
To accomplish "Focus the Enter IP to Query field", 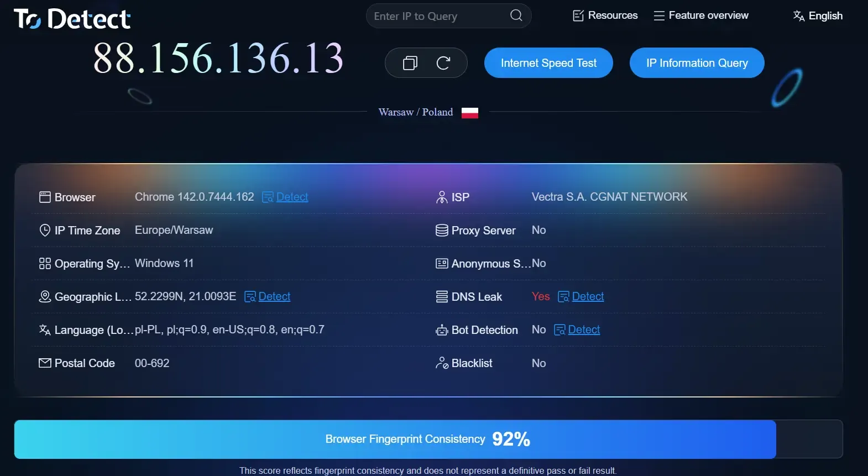I will [437, 16].
